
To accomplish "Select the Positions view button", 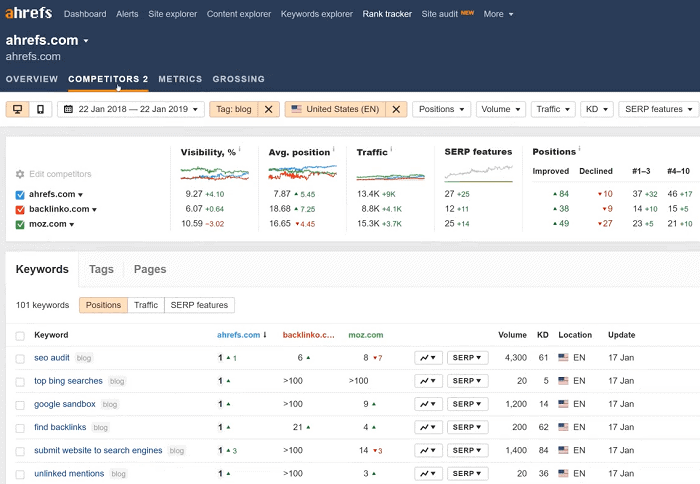I will pyautogui.click(x=103, y=305).
